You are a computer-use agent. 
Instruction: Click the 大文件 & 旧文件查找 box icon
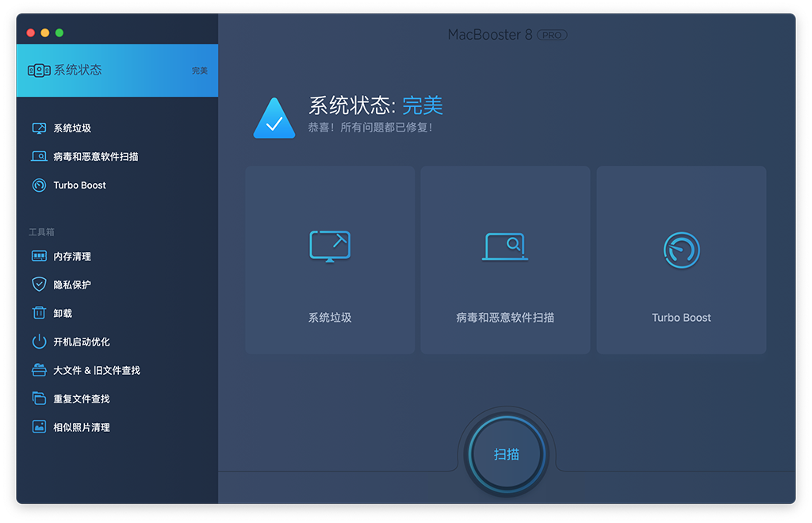pos(39,370)
